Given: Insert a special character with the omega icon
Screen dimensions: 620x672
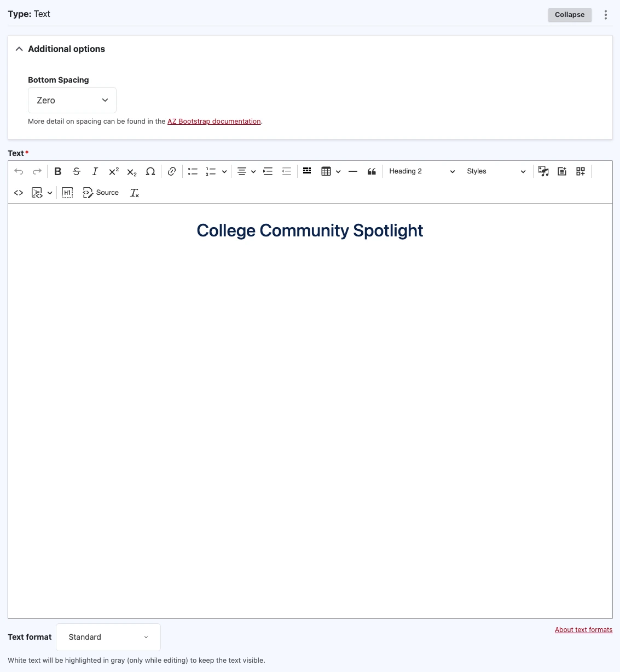Looking at the screenshot, I should [150, 171].
